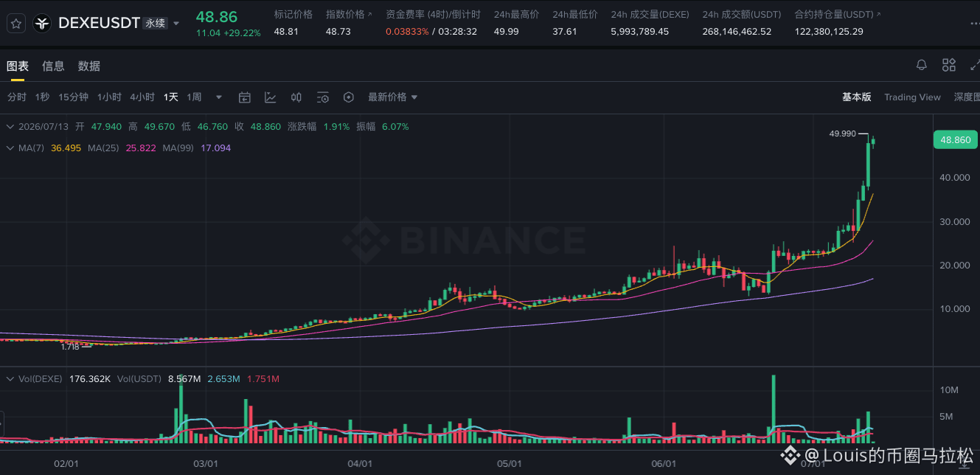The image size is (980, 475).
Task: Expand chart to fullscreen via arrows icon
Action: pyautogui.click(x=975, y=65)
